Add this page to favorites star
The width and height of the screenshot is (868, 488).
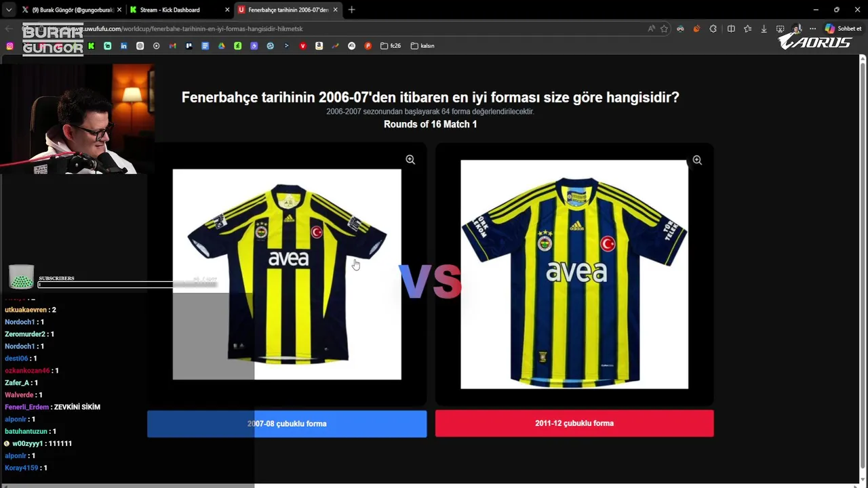(664, 28)
